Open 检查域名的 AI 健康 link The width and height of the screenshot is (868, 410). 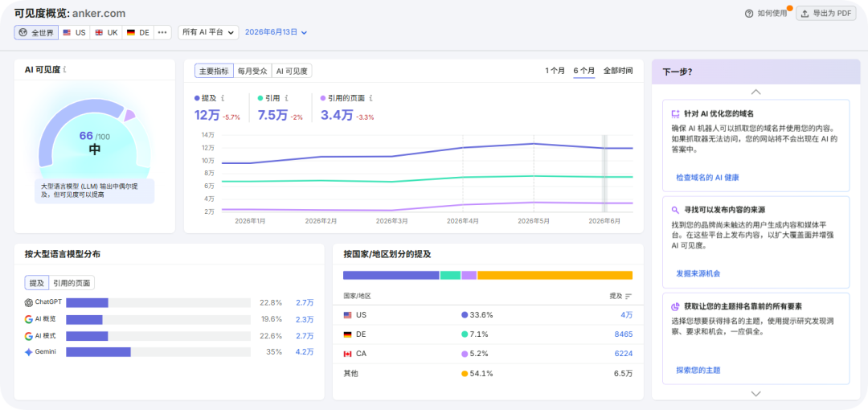coord(707,178)
